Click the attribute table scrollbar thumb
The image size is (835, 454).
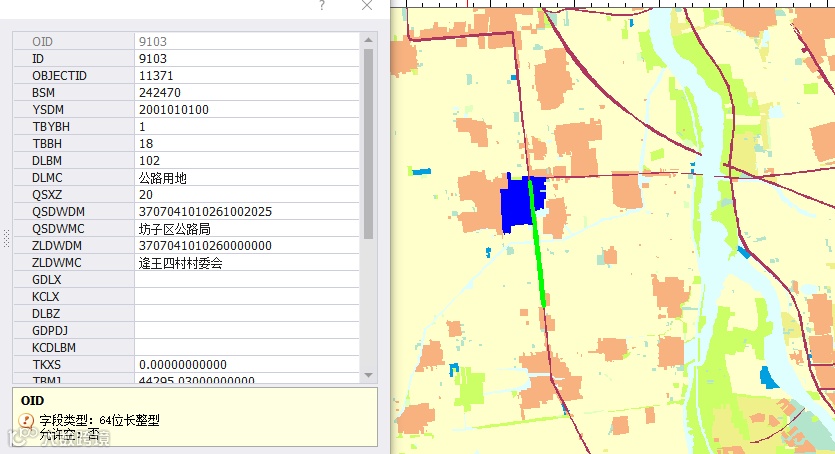pos(369,144)
